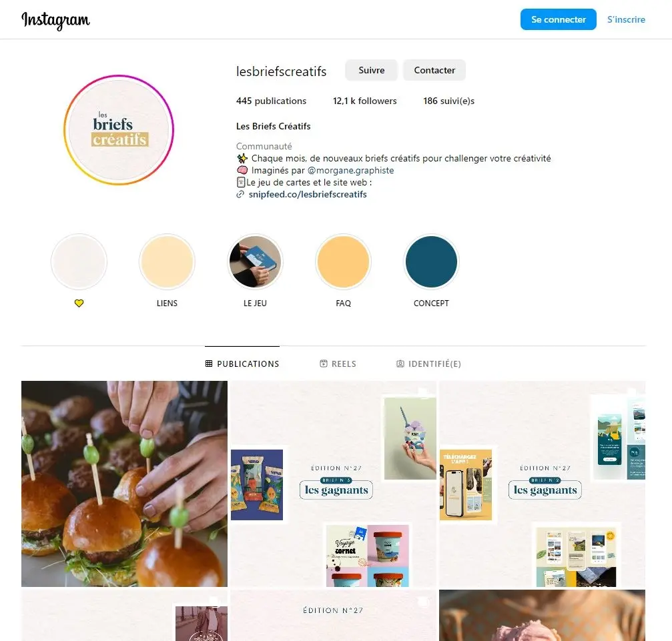Open the @morgane.graphiste mention

pyautogui.click(x=350, y=171)
